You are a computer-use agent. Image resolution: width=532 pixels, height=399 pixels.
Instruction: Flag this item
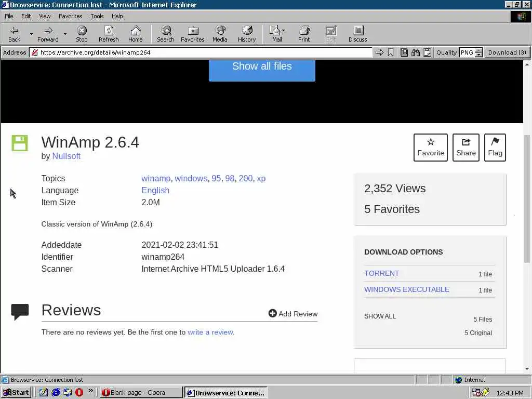(495, 148)
